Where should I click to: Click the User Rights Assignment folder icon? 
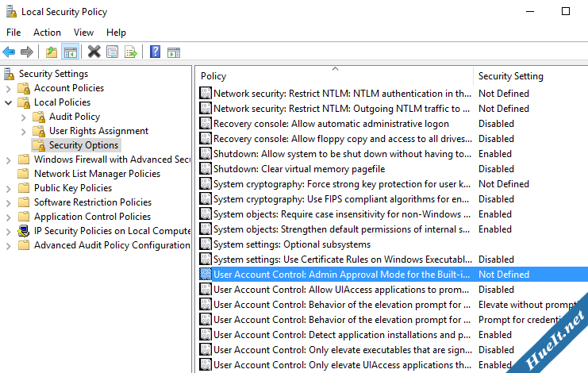tap(39, 131)
